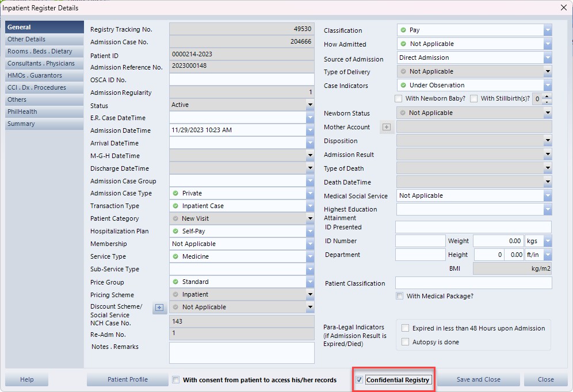Click into the Notes . Remarks text box

pyautogui.click(x=242, y=353)
